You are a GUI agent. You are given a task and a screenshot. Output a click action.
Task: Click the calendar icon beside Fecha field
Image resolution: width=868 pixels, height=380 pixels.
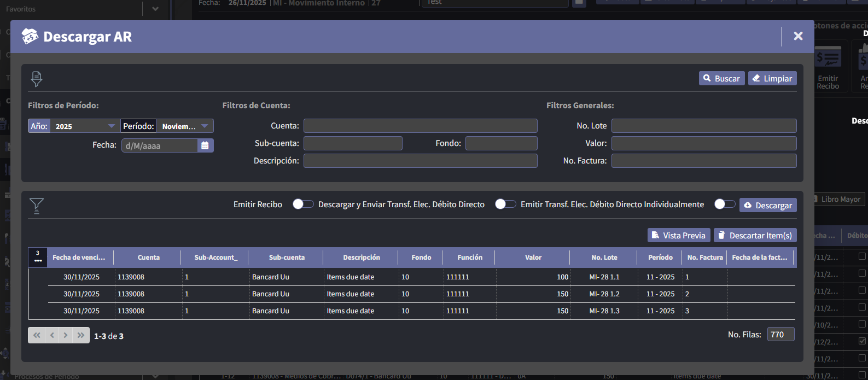coord(205,145)
